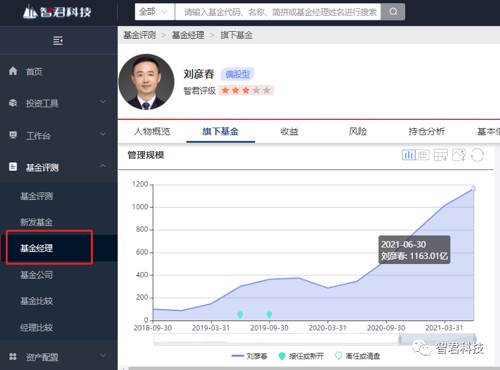Collapse the 基金评测 menu chevron
The image size is (500, 370).
103,166
